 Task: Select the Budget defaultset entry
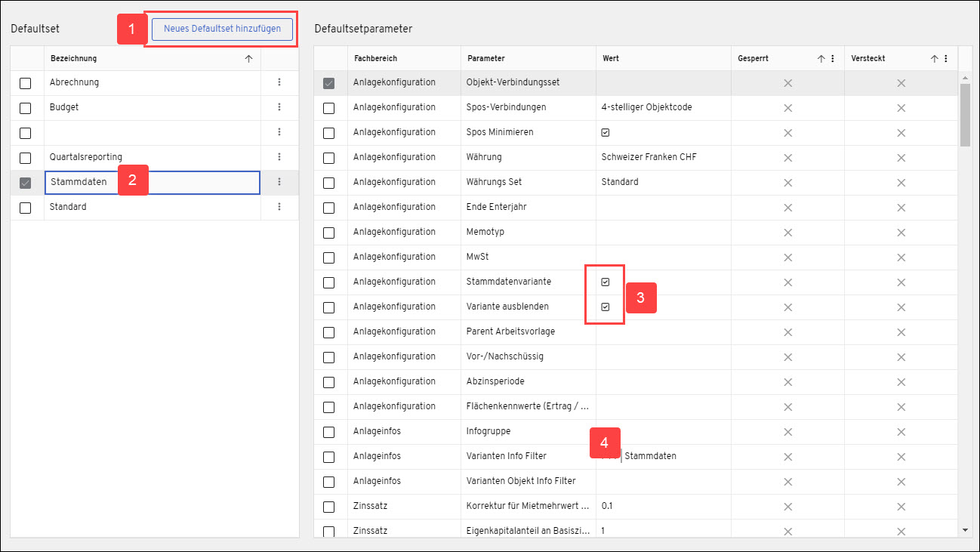point(64,107)
